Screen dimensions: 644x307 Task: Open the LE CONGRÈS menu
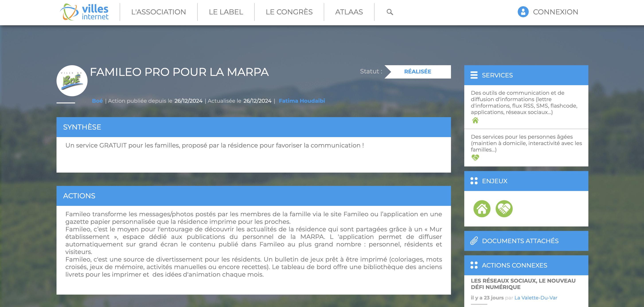[289, 12]
